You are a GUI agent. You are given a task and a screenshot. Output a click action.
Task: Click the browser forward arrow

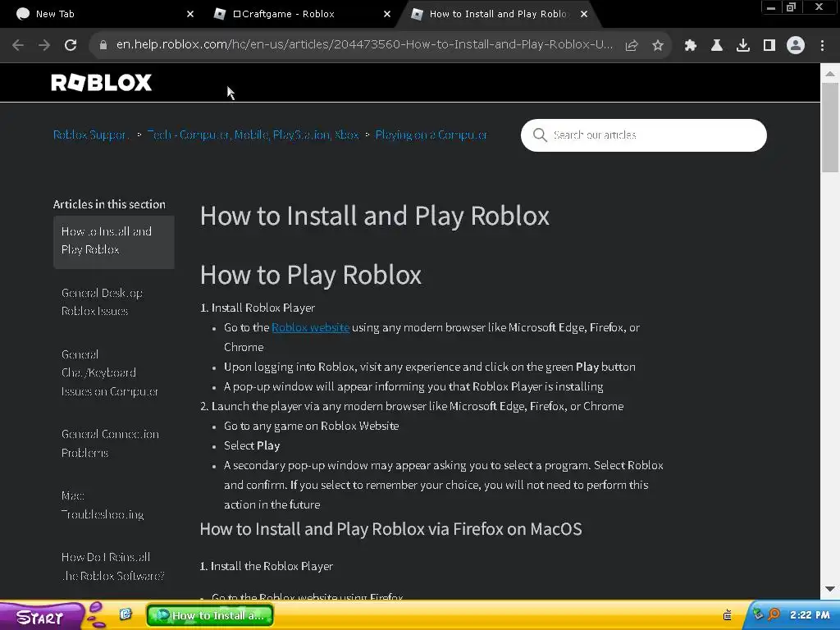tap(44, 45)
